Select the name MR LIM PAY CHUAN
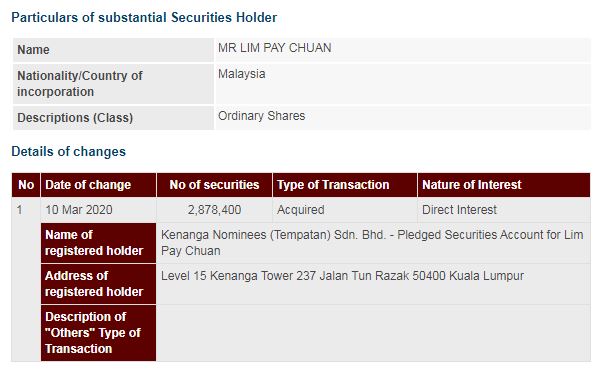604x374 pixels. [275, 48]
